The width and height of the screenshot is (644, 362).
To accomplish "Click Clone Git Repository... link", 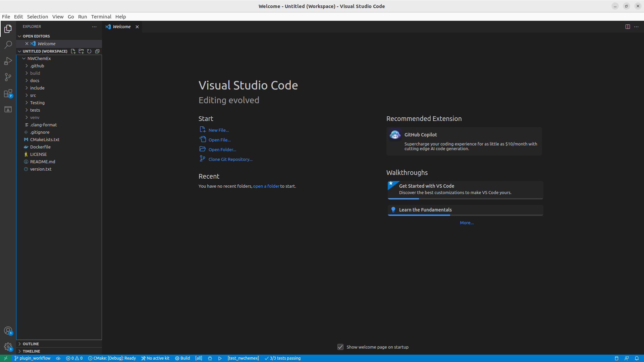I will click(230, 159).
